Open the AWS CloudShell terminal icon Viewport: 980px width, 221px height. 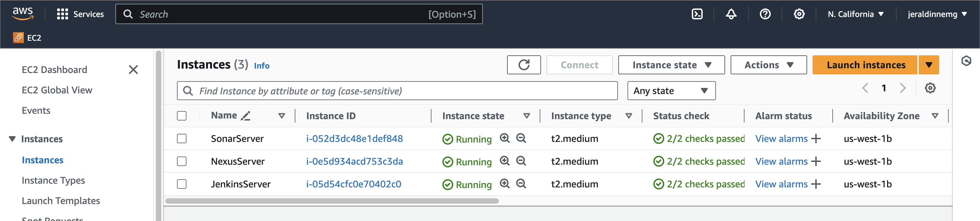click(697, 14)
